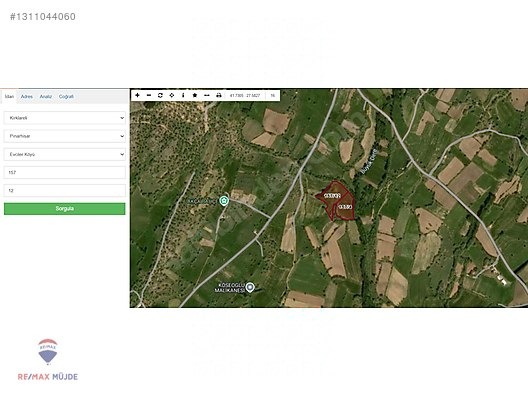Click the Kocayazici map marker pin
The height and width of the screenshot is (396, 528).
click(x=224, y=201)
